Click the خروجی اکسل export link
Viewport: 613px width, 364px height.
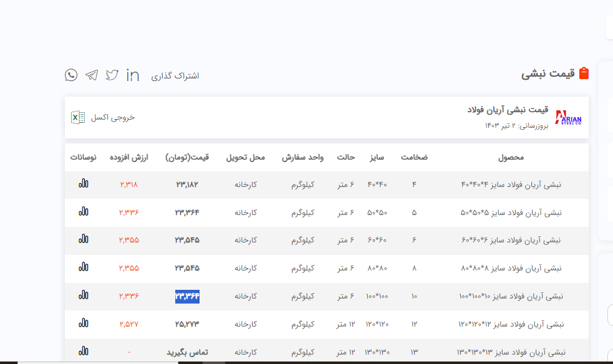tap(113, 117)
